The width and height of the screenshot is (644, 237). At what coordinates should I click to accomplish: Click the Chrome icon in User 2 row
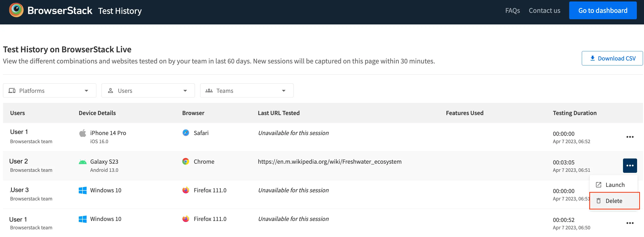[x=185, y=161]
